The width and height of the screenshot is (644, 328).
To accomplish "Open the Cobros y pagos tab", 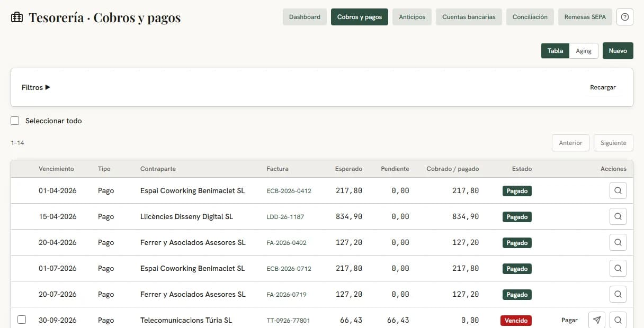I will point(360,17).
